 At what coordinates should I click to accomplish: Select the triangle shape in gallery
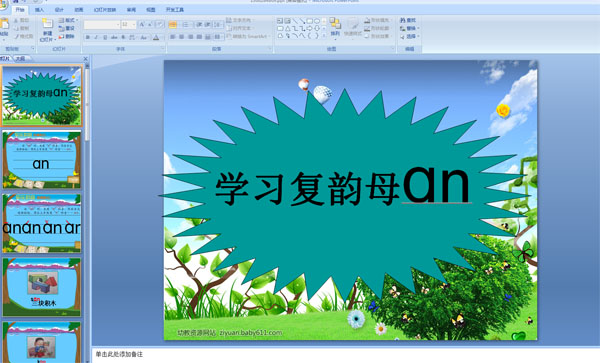[x=287, y=28]
